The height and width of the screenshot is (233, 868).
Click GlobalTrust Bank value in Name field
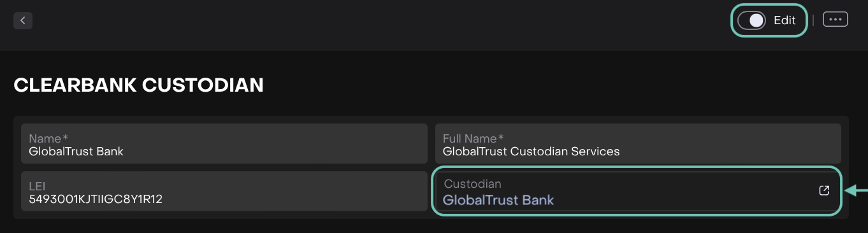click(76, 152)
